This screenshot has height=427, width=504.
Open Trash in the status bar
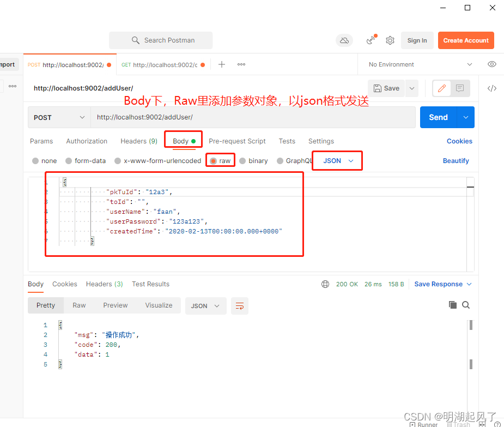(x=458, y=424)
